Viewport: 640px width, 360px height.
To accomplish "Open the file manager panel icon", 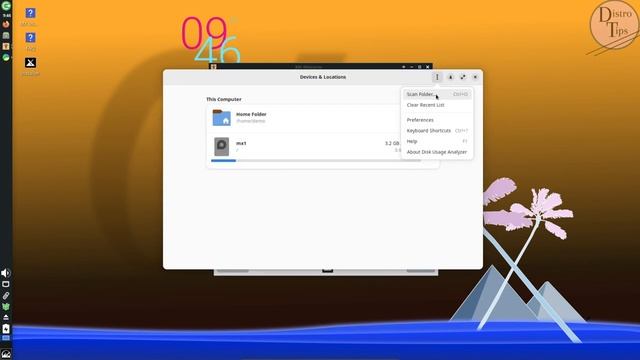I will coord(6,36).
